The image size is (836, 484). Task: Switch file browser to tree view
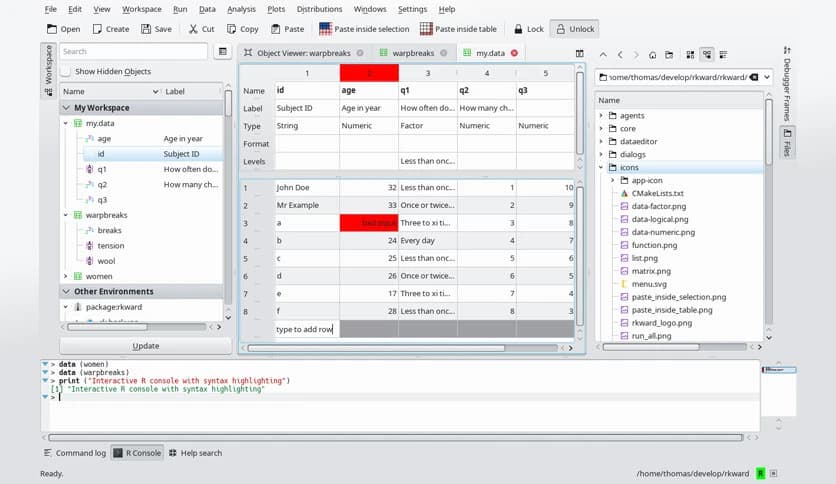tap(706, 54)
